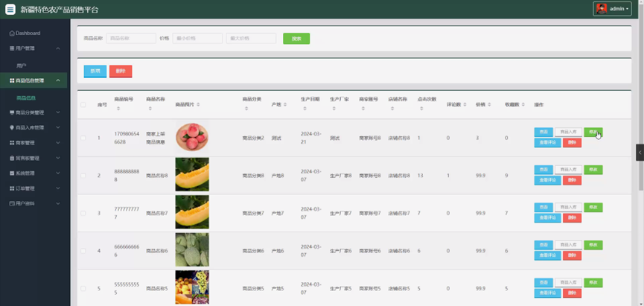This screenshot has height=306, width=644.
Task: Open the 用户 submenu item
Action: pos(22,66)
